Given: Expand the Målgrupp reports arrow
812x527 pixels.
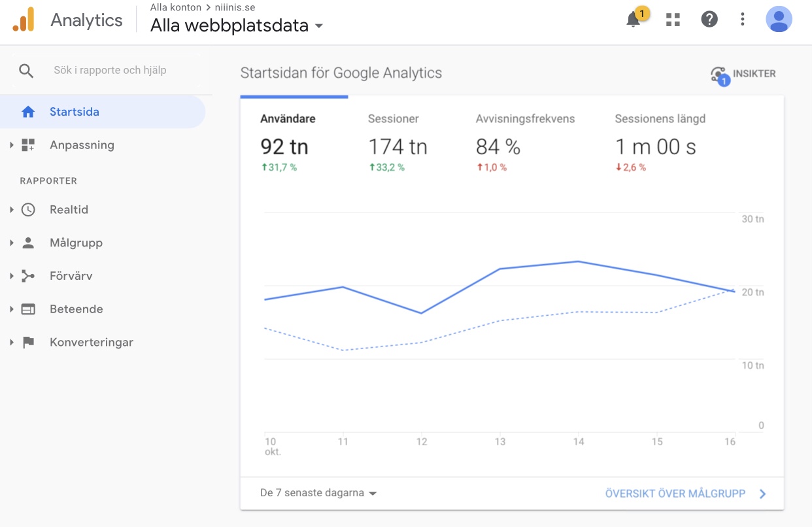Looking at the screenshot, I should click(x=12, y=243).
